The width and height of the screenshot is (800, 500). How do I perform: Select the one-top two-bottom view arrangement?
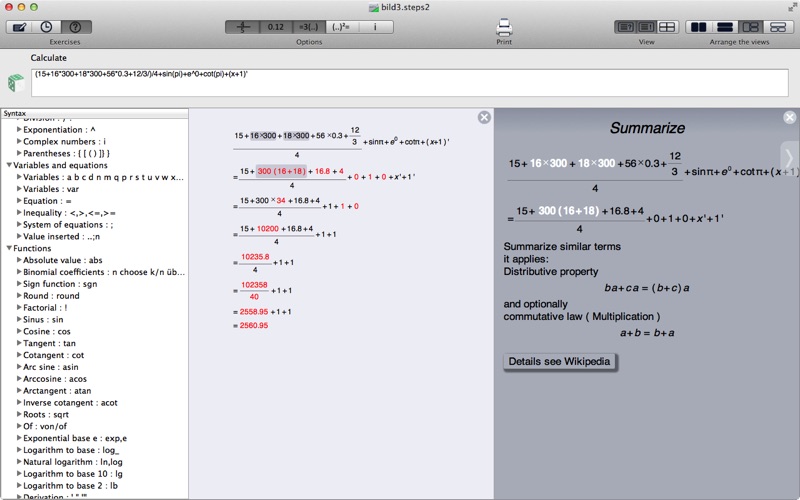coord(778,27)
